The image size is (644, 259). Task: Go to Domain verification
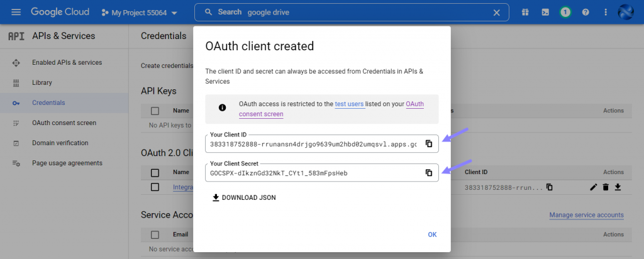click(60, 143)
